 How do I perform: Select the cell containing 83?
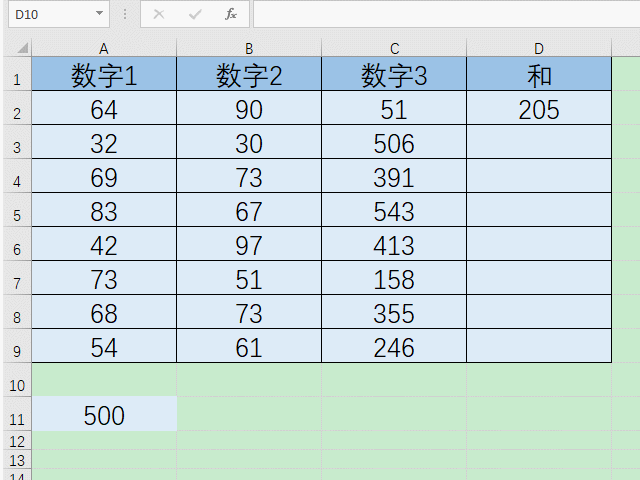(x=104, y=209)
